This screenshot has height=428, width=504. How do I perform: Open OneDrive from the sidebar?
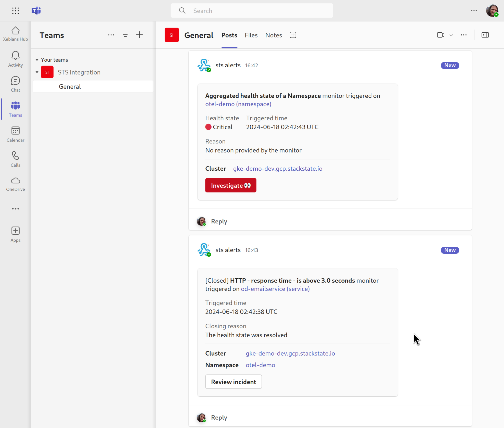pos(15,184)
